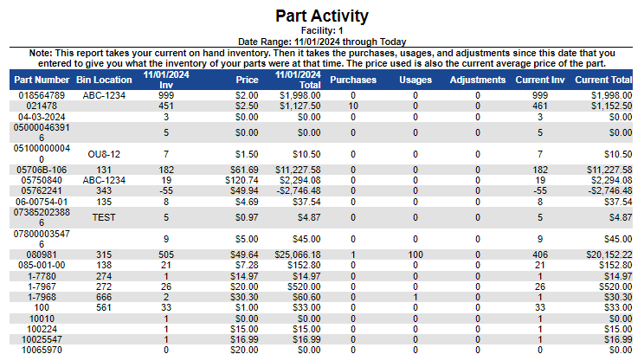644x354 pixels.
Task: Click the Adjustments column header
Action: click(478, 80)
